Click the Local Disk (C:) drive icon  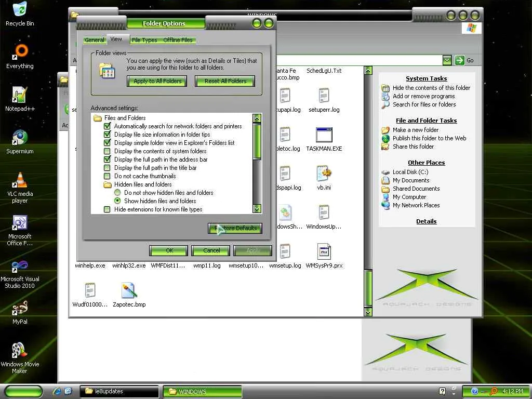[385, 172]
